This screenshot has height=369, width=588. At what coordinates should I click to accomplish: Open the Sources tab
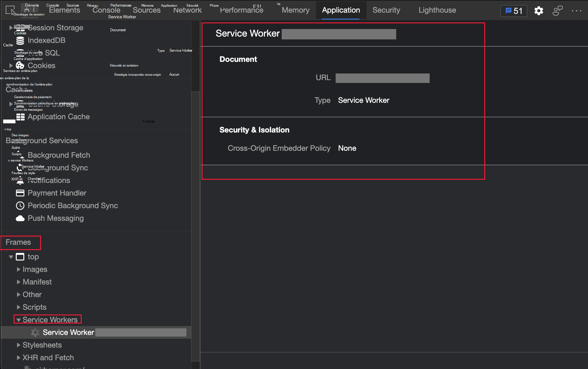147,10
